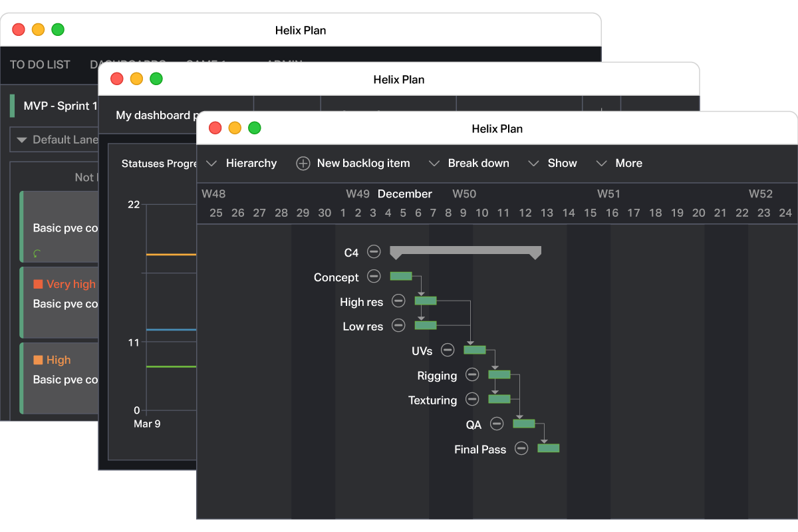
Task: Click minus circle next to Low res
Action: tap(398, 326)
